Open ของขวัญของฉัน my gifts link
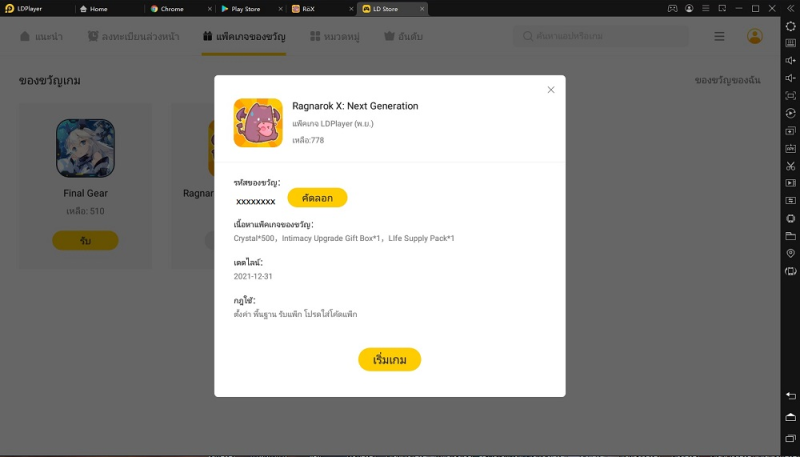This screenshot has height=457, width=800. (x=728, y=80)
